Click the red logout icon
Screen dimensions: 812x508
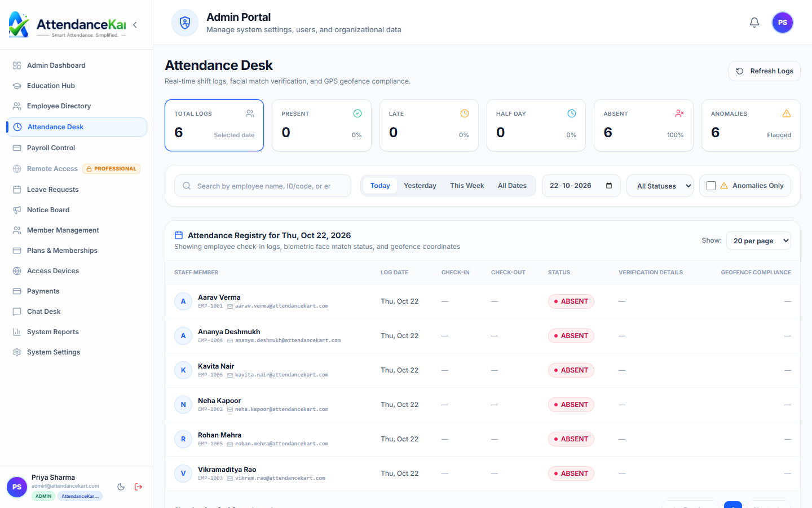pyautogui.click(x=138, y=487)
